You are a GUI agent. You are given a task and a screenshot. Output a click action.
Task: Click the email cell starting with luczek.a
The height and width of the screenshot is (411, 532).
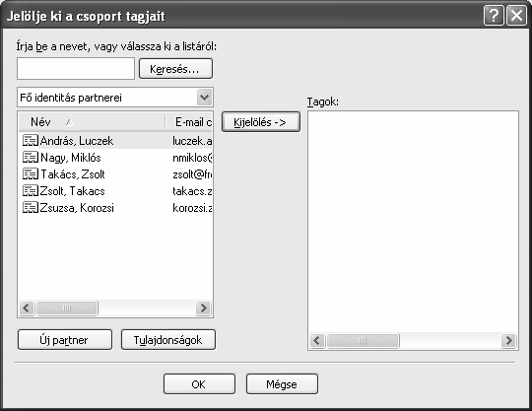tap(192, 141)
